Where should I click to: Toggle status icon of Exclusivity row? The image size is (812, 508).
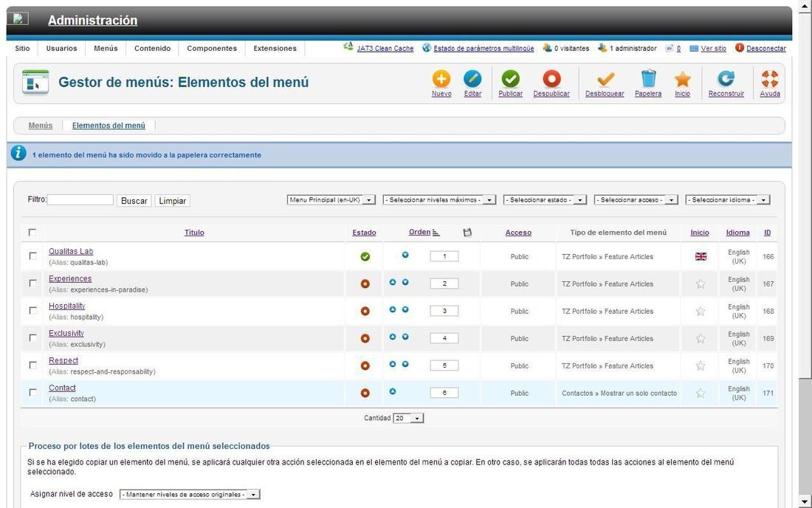coord(365,338)
